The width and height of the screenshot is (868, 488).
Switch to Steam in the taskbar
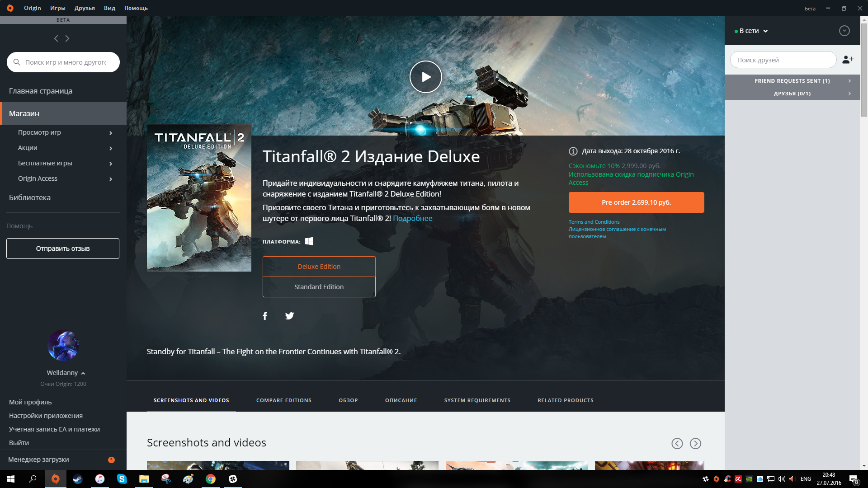tap(77, 479)
